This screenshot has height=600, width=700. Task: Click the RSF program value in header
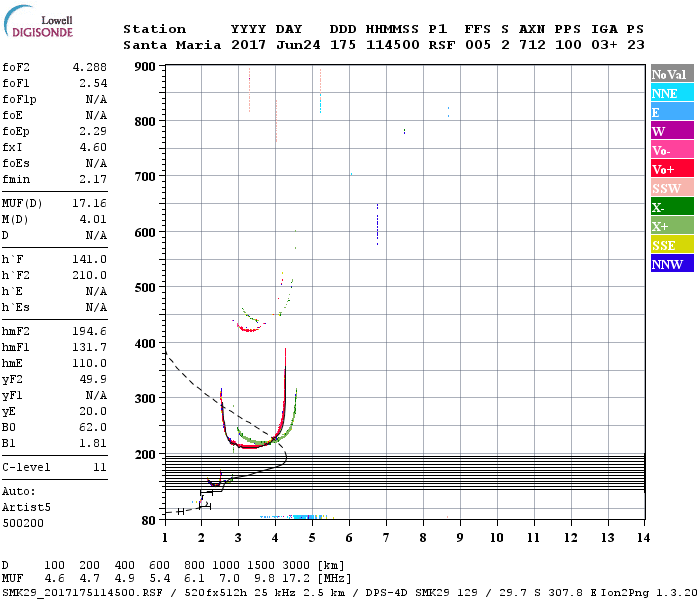[442, 45]
